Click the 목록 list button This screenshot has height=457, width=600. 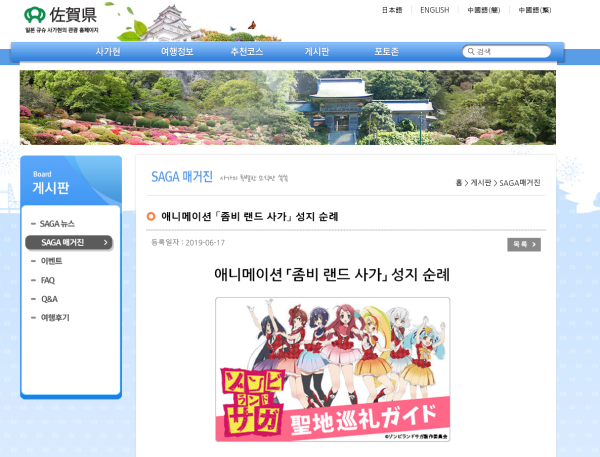click(524, 245)
